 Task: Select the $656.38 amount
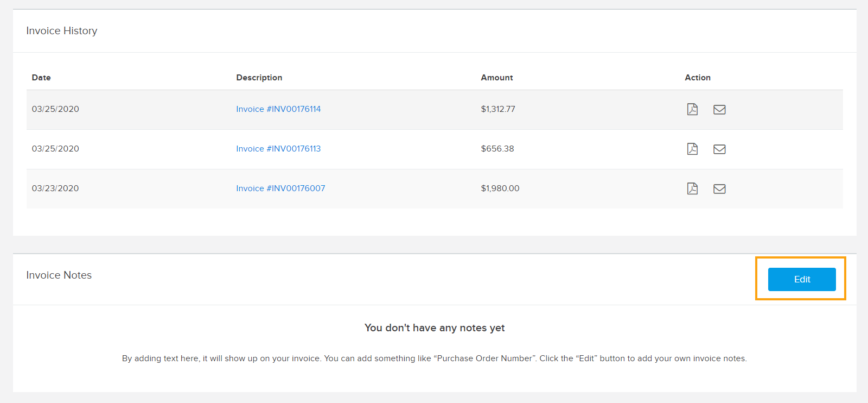[497, 149]
